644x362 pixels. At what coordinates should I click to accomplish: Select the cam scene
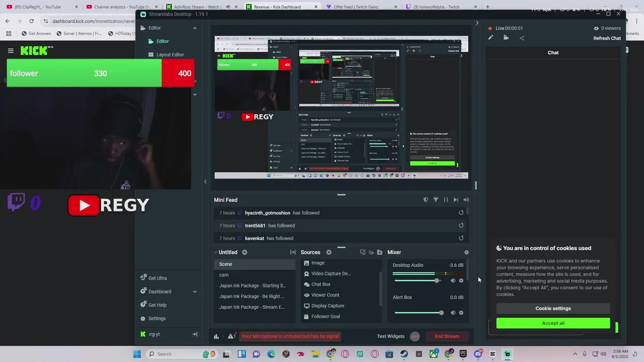pyautogui.click(x=255, y=275)
